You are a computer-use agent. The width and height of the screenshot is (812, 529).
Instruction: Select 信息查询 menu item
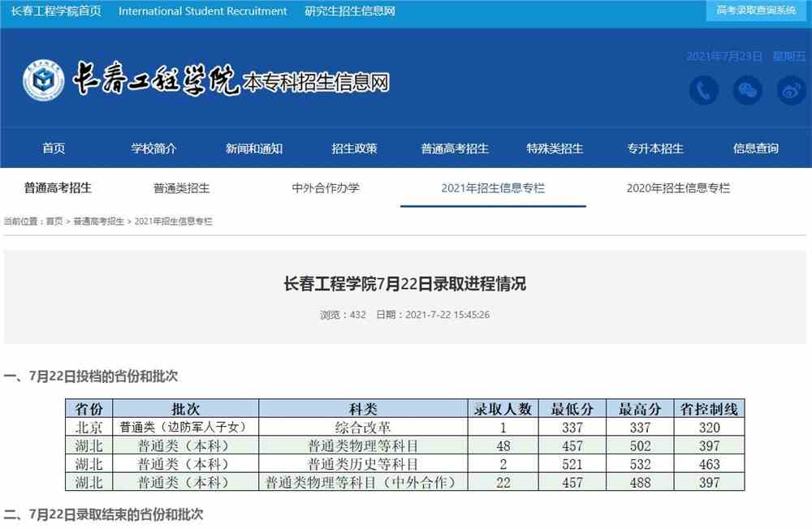(x=755, y=148)
